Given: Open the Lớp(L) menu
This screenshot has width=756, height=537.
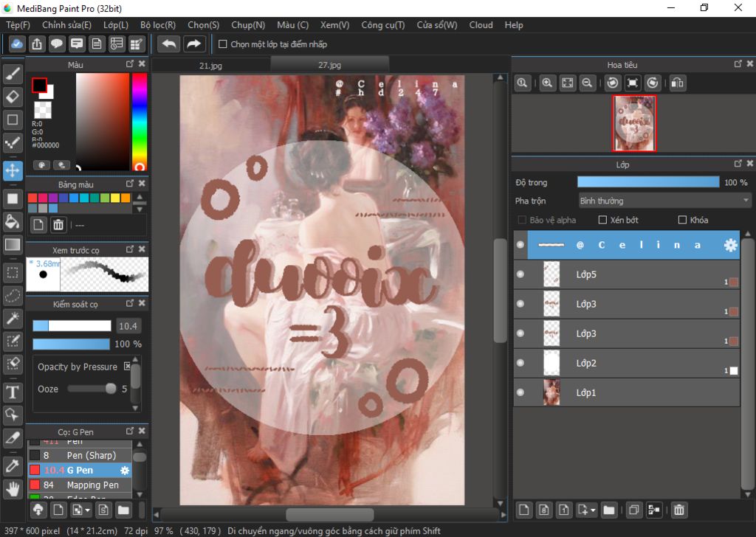Looking at the screenshot, I should click(116, 25).
